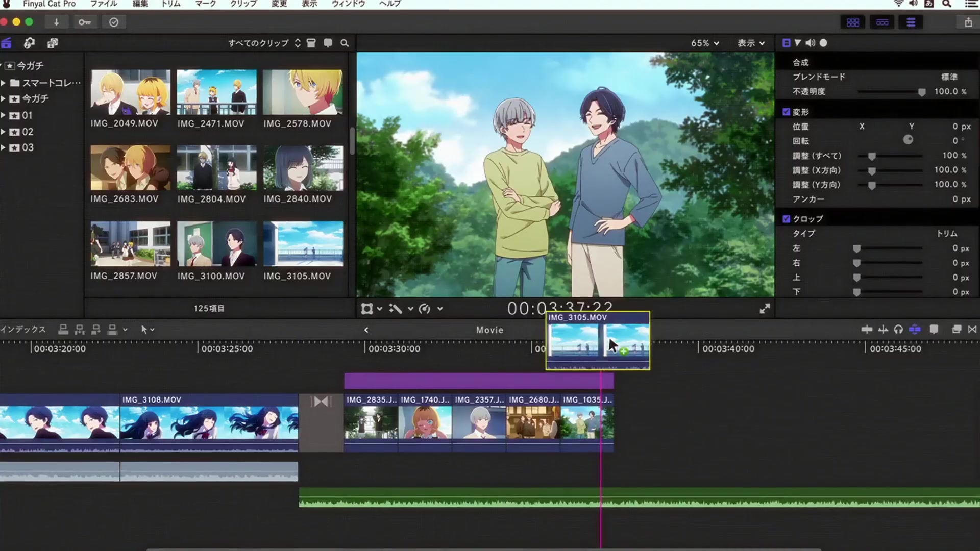Viewport: 980px width, 551px height.
Task: Click the import media down-arrow icon
Action: 56,22
